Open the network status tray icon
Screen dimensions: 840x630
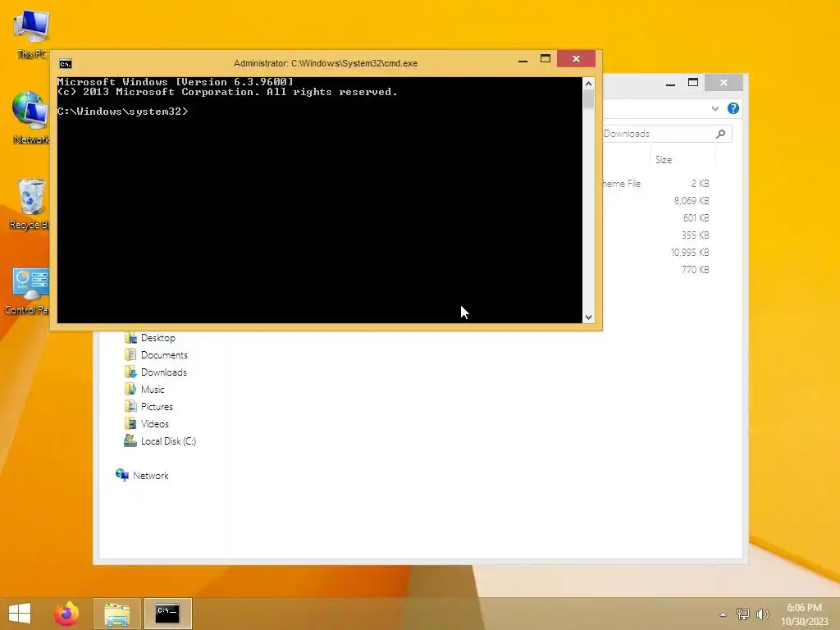tap(742, 614)
